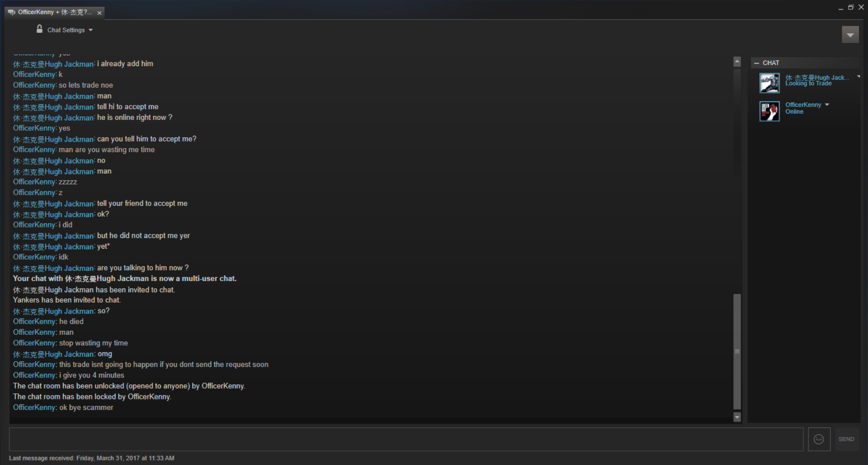The width and height of the screenshot is (868, 465).
Task: Click the chat scrollbar down arrow
Action: pos(737,417)
